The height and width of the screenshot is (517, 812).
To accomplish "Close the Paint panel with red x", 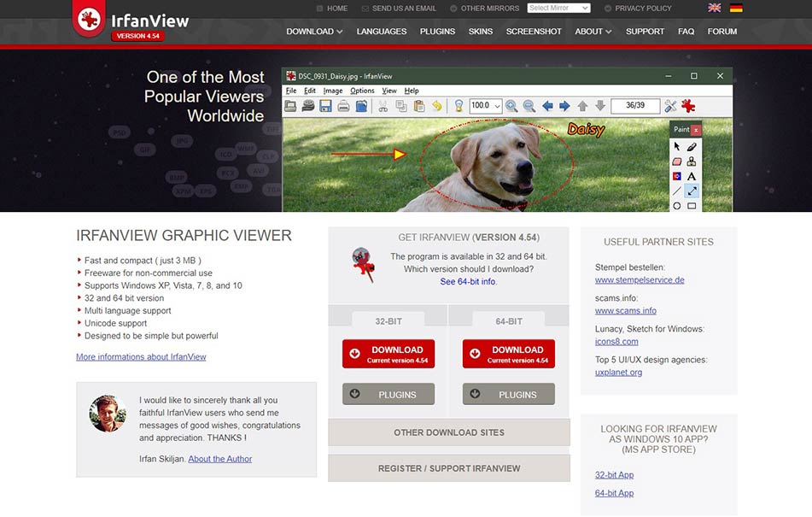I will (696, 130).
